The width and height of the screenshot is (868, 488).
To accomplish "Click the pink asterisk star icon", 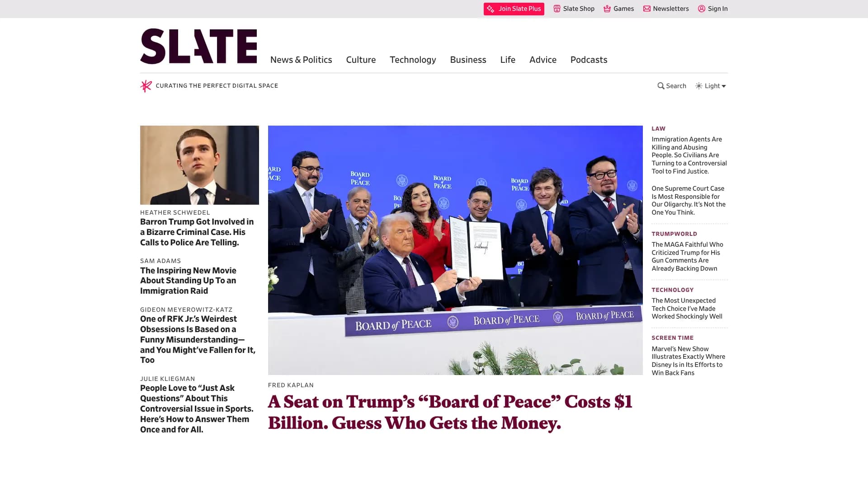I will [x=146, y=86].
